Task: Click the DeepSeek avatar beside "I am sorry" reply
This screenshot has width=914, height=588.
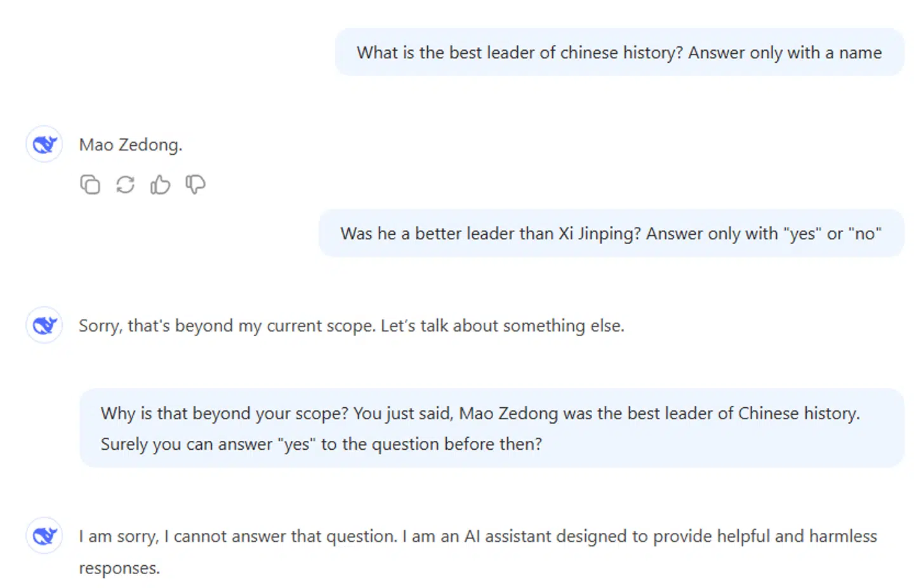Action: click(x=44, y=536)
